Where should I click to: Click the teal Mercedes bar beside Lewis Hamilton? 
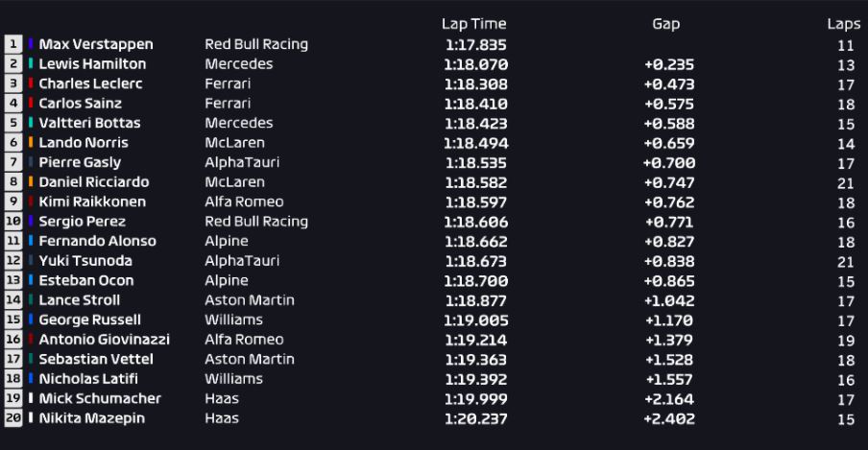tap(31, 63)
